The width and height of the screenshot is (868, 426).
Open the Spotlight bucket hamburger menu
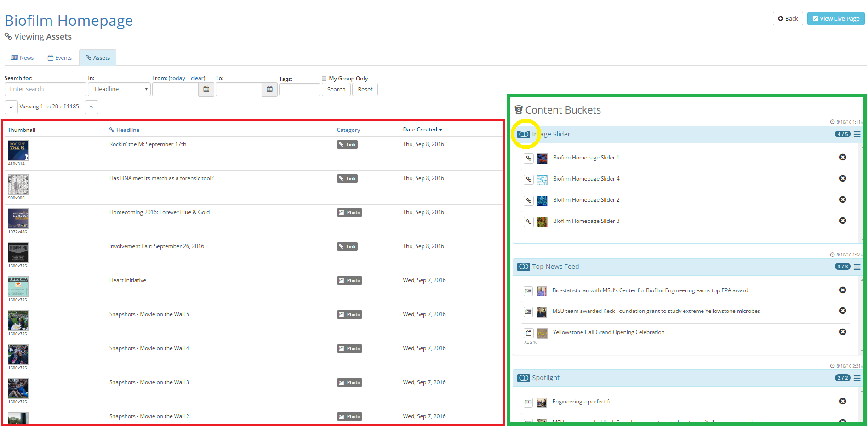857,378
